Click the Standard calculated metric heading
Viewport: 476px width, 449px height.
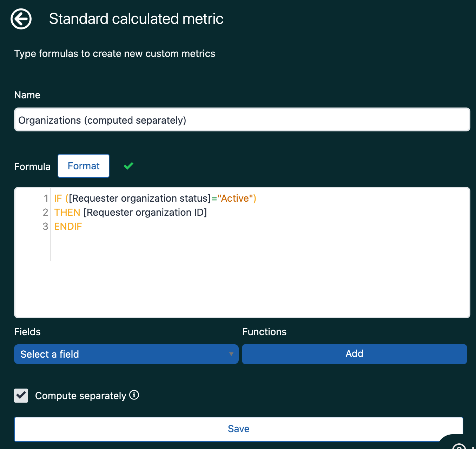point(136,19)
